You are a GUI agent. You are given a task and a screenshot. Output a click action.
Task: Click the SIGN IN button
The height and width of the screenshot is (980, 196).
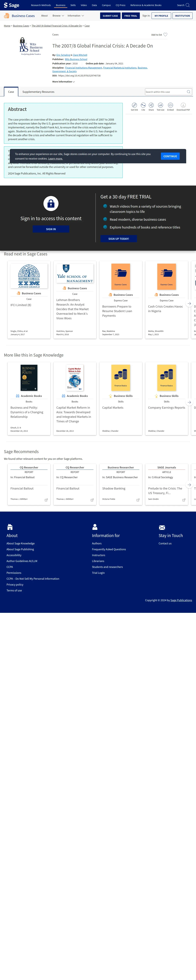pos(51,229)
